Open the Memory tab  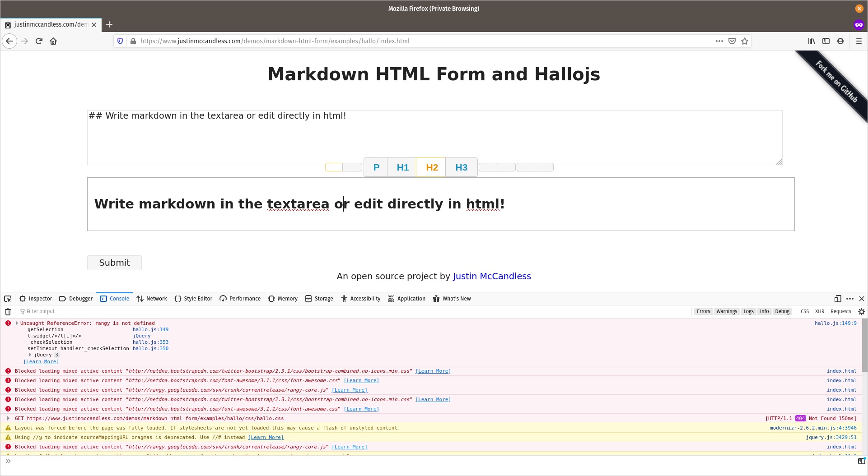point(283,299)
